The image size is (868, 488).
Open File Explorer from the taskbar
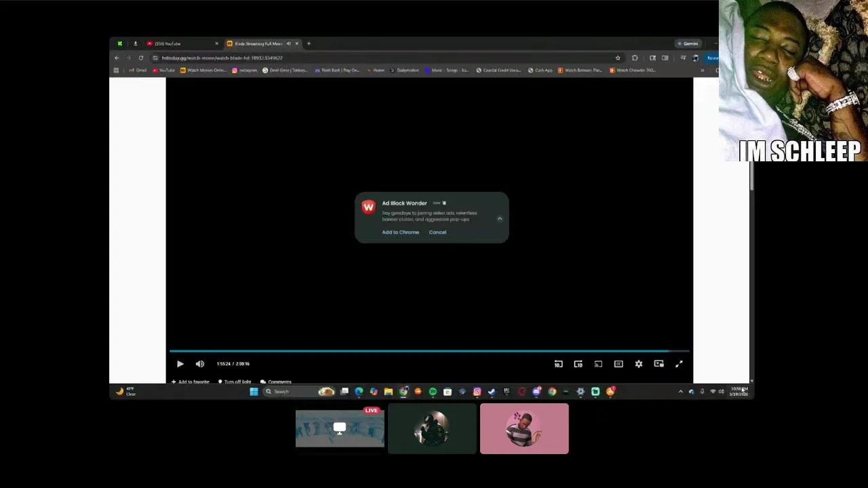[x=389, y=392]
